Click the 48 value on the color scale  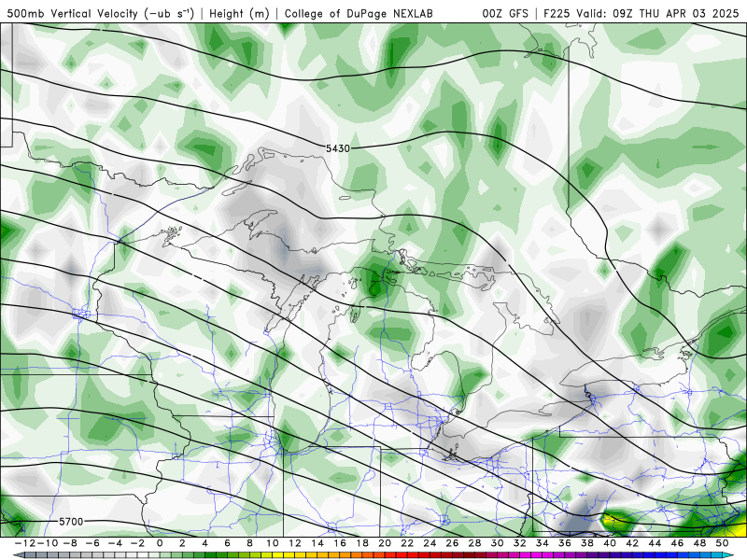(699, 543)
